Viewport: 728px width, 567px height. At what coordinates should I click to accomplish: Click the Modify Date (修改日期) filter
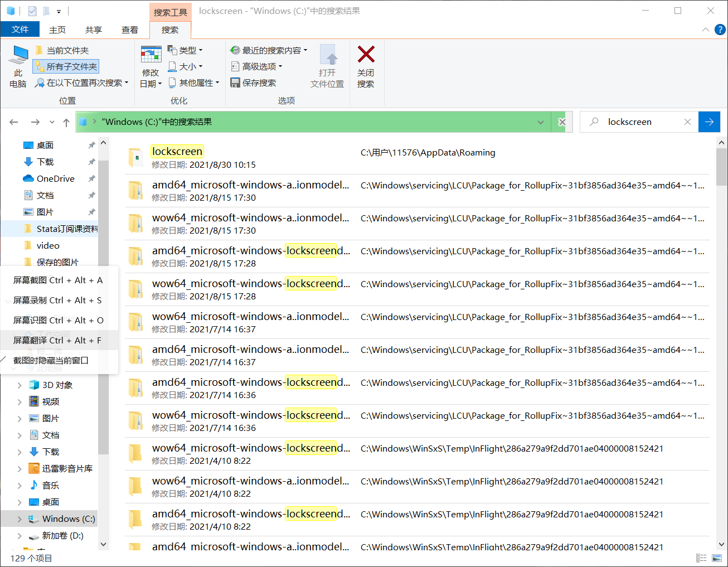pos(151,67)
